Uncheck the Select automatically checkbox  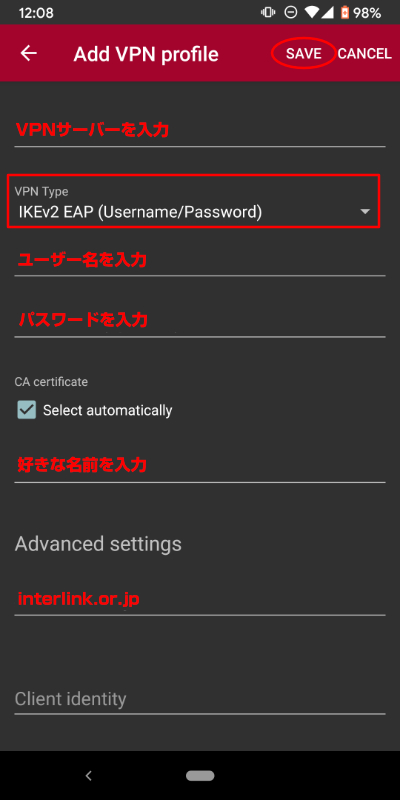coord(27,410)
